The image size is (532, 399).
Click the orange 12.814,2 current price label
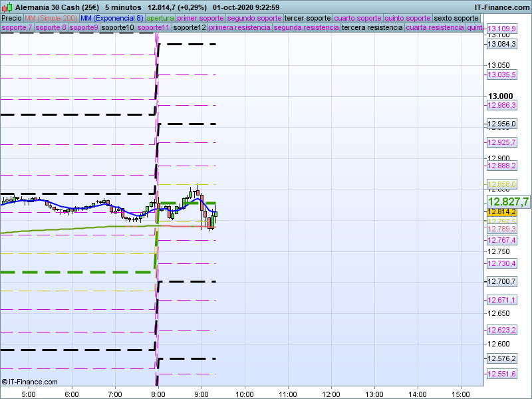pos(502,212)
